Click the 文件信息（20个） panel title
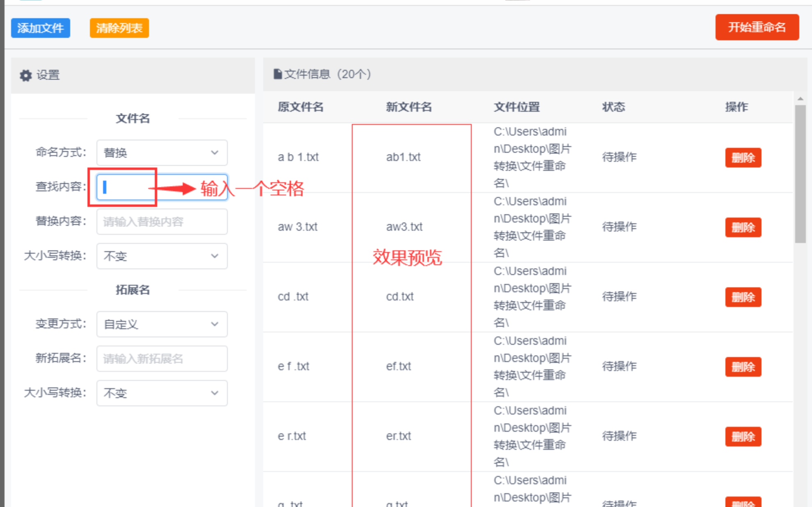 tap(328, 74)
